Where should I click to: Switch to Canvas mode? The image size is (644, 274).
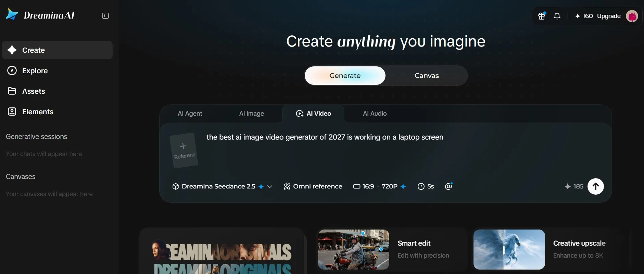427,76
